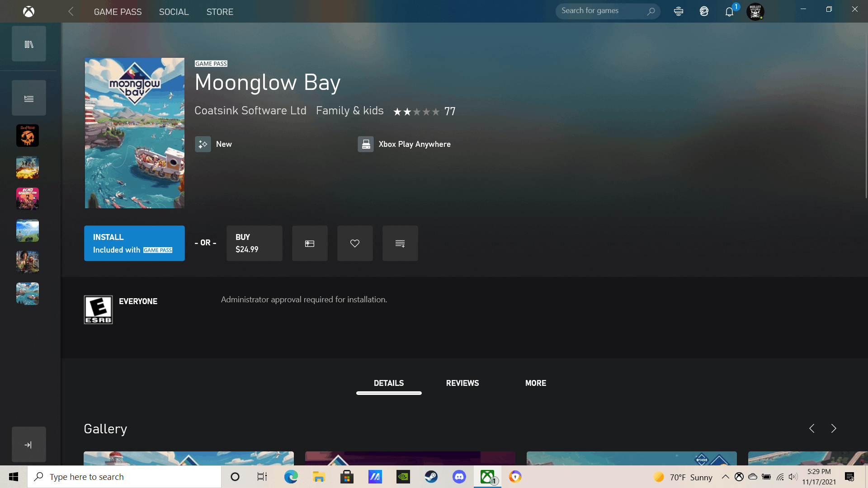Click the New feature icon
Viewport: 868px width, 488px height.
point(203,144)
